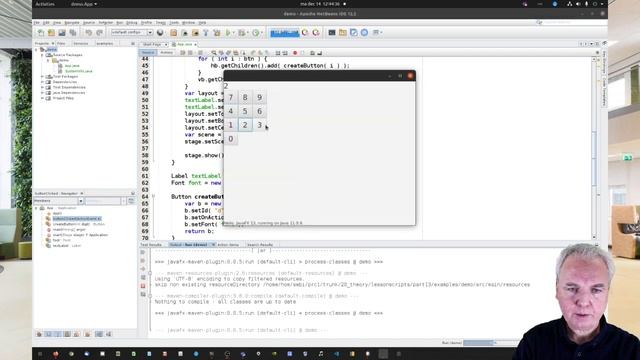Click calculator button 0
This screenshot has width=640, height=360.
tap(231, 139)
